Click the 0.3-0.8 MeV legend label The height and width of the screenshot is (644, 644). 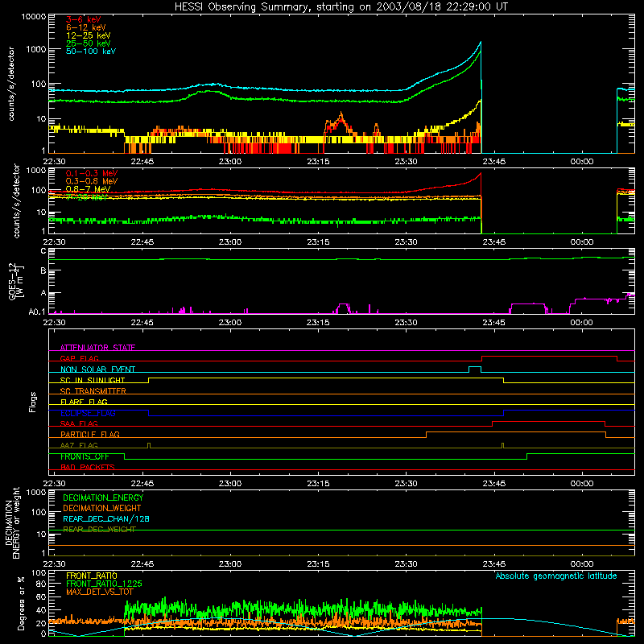point(92,181)
